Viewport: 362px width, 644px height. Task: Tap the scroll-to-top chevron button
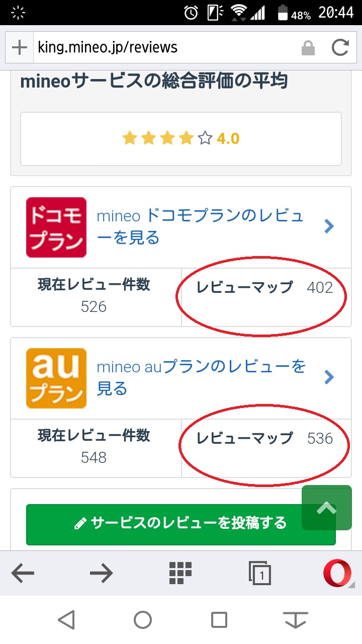327,508
